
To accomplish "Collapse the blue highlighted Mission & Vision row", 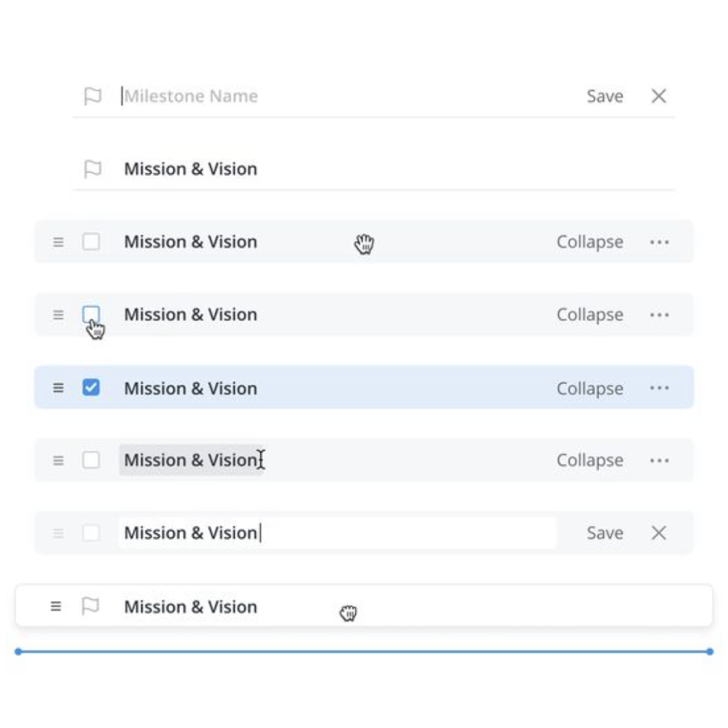I will [x=590, y=388].
